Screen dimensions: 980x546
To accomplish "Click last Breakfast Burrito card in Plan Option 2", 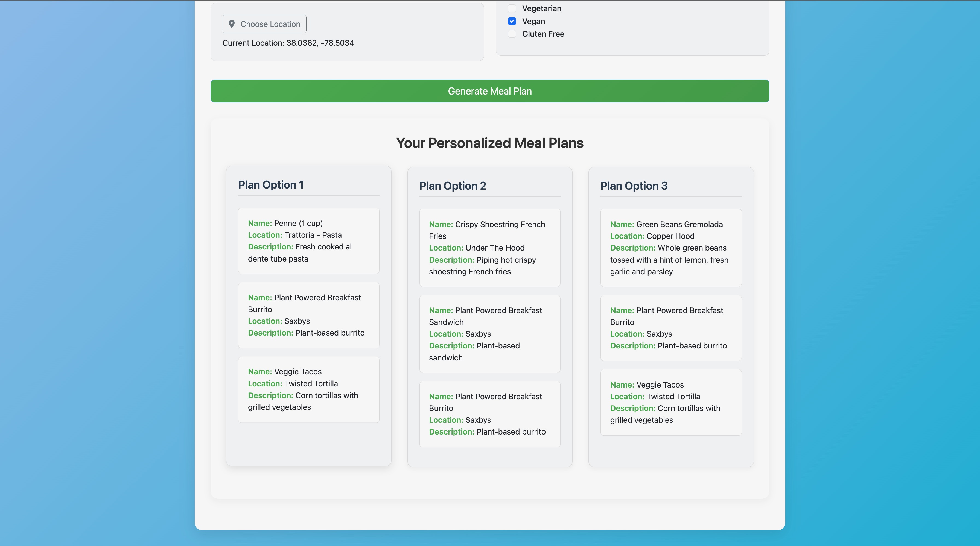I will tap(490, 414).
